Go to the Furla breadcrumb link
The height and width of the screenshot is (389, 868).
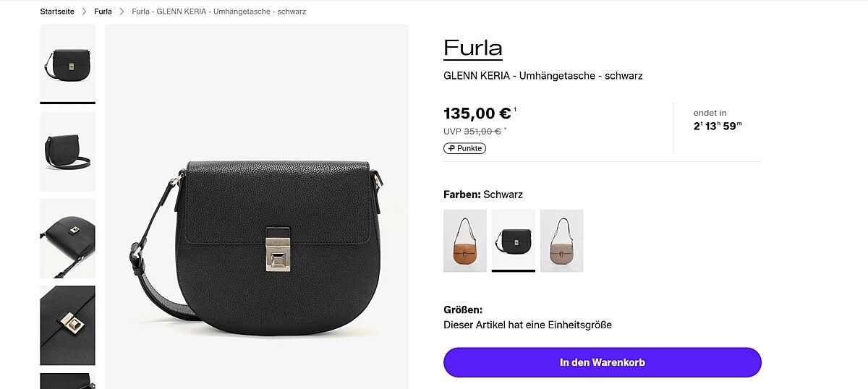[103, 12]
